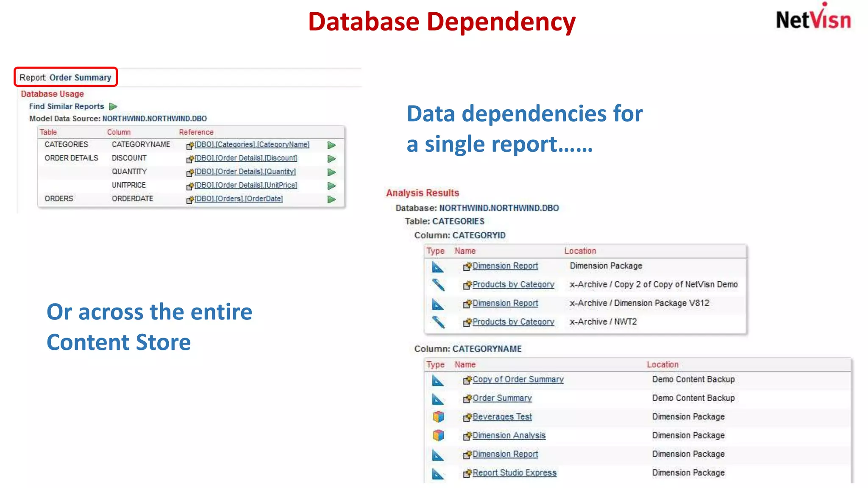Viewport: 868px width, 488px height.
Task: Click cube icon beside Dimension Analysis
Action: pyautogui.click(x=438, y=435)
